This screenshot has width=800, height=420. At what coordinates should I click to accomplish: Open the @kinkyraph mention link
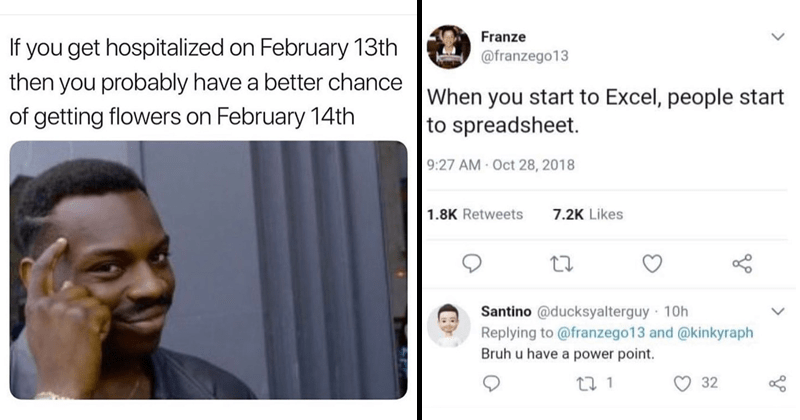click(x=715, y=333)
